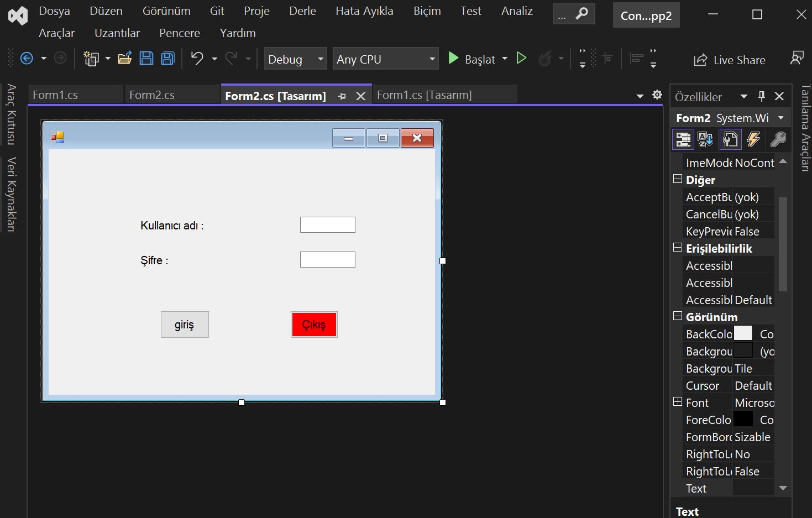Close the Özellikler panel
The image size is (812, 518).
(x=779, y=96)
